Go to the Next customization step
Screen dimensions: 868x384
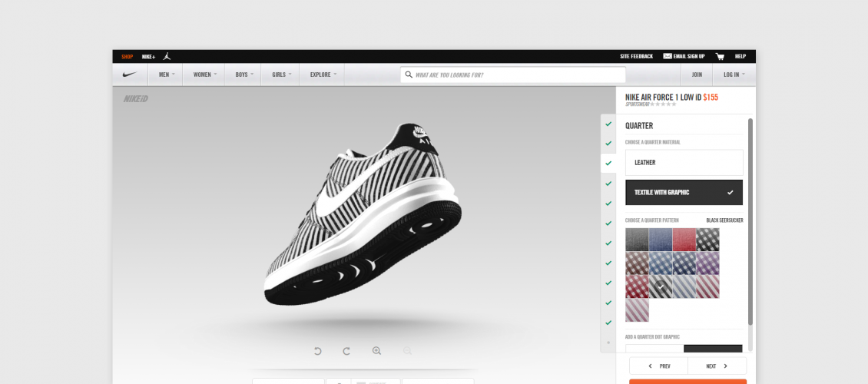pyautogui.click(x=716, y=366)
